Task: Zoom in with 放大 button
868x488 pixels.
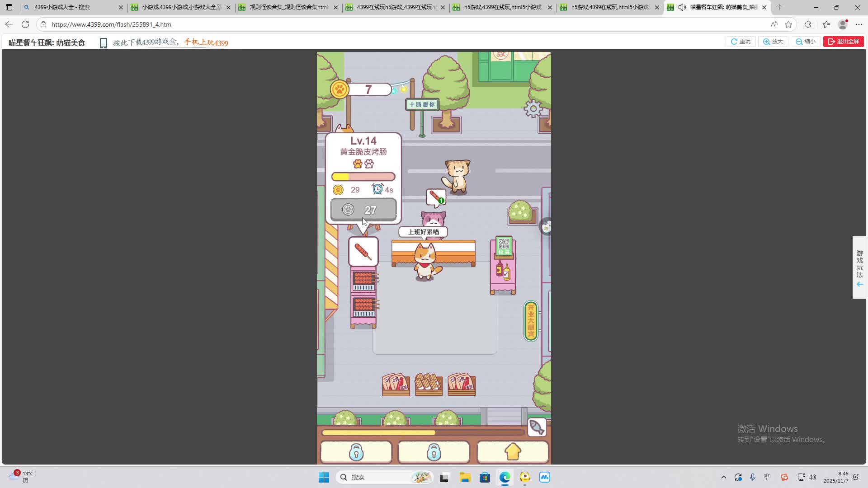Action: point(773,42)
